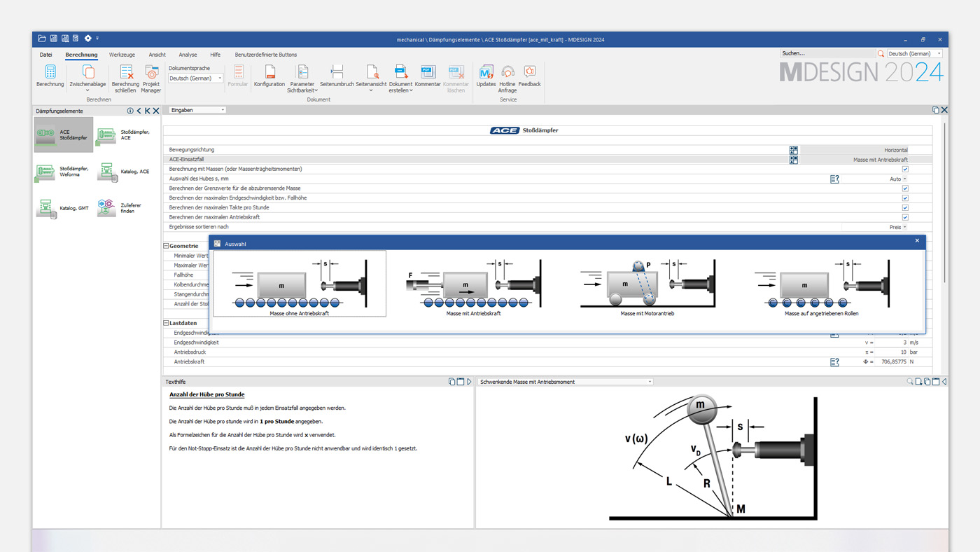Screen dimensions: 980x552
Task: Send Feedback via ribbon icon
Action: coord(530,71)
